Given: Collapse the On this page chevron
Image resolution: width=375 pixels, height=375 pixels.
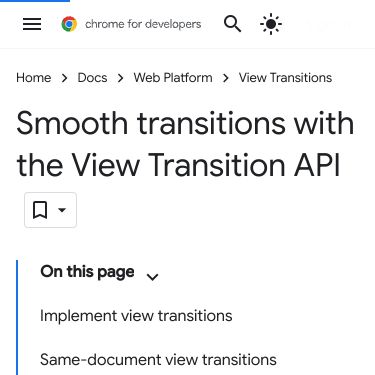Looking at the screenshot, I should point(152,277).
